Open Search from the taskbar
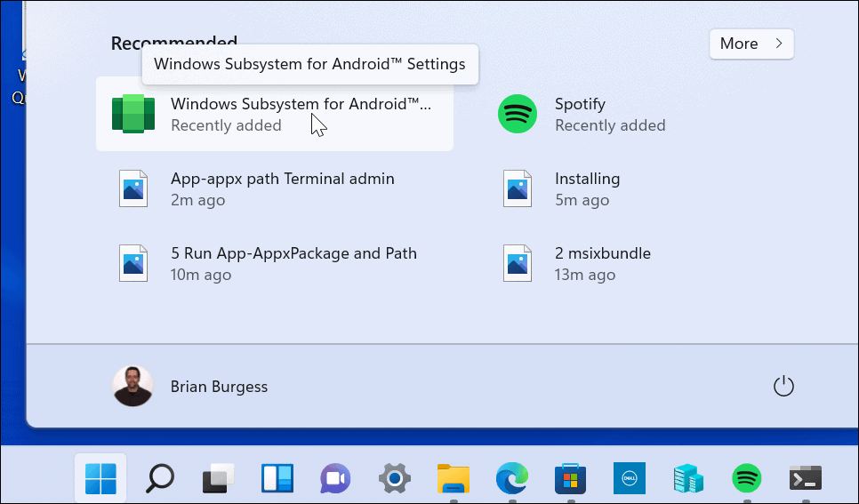Viewport: 859px width, 504px height. click(159, 479)
